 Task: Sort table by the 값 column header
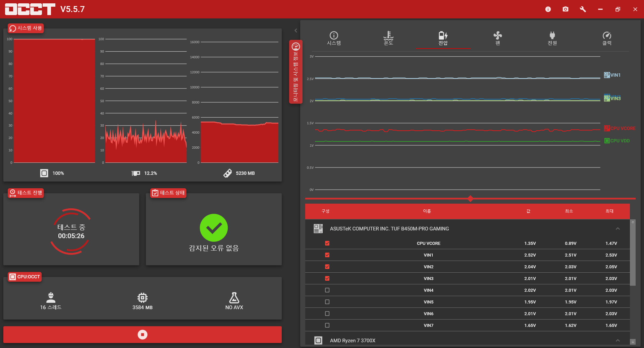[528, 211]
